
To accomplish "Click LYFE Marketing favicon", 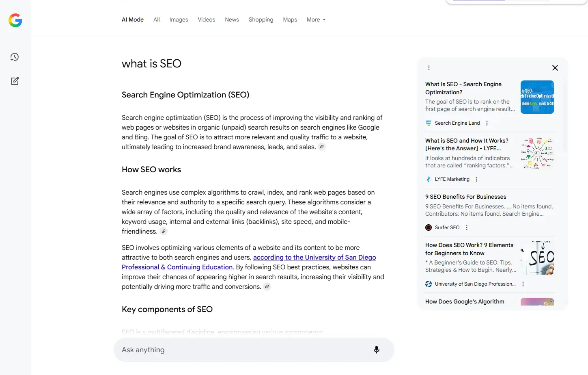I will 429,179.
